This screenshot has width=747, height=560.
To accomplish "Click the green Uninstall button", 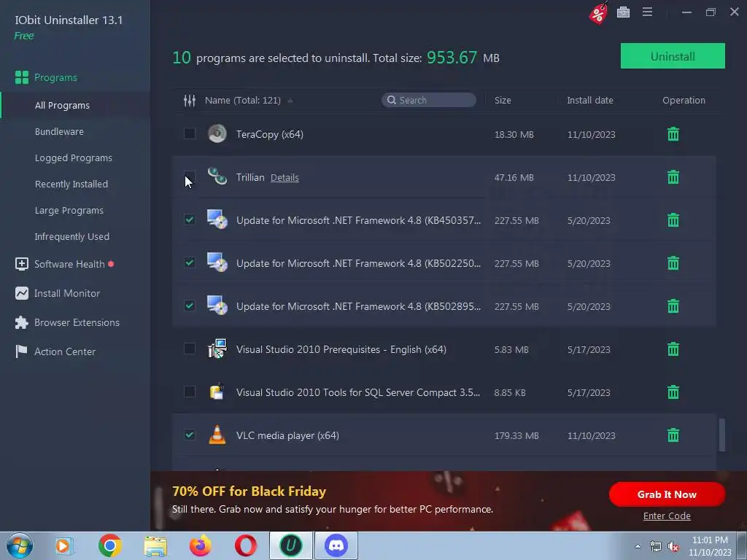I will pos(673,56).
